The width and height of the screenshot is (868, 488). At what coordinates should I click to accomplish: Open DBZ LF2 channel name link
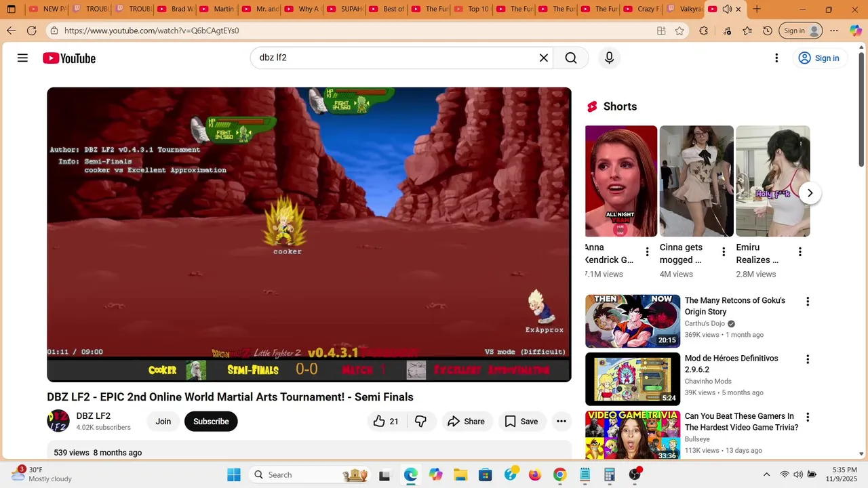click(x=94, y=416)
